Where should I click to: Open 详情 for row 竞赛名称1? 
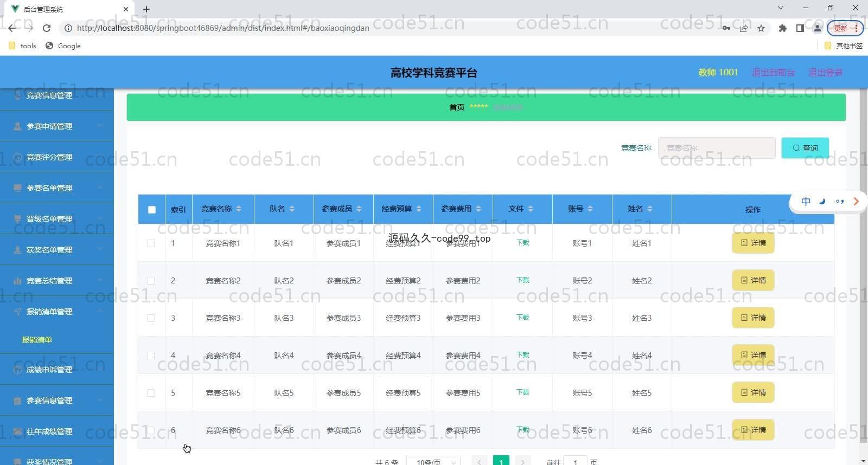(x=753, y=243)
